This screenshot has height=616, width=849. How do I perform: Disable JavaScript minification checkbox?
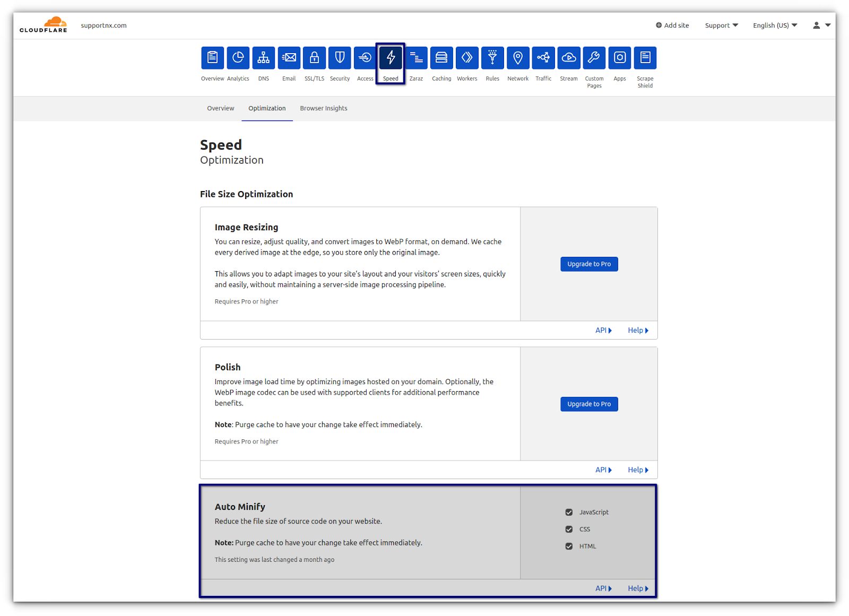[x=569, y=512]
